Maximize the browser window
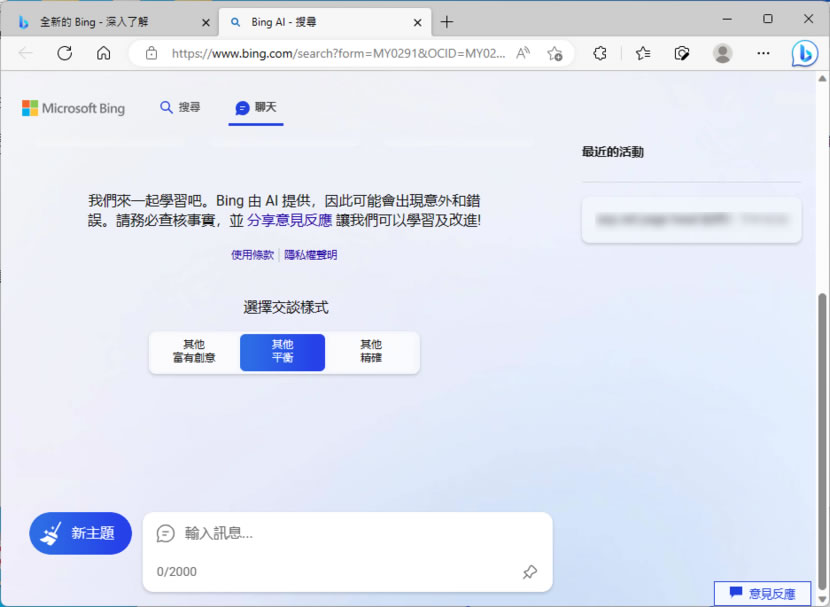The image size is (830, 607). point(768,19)
